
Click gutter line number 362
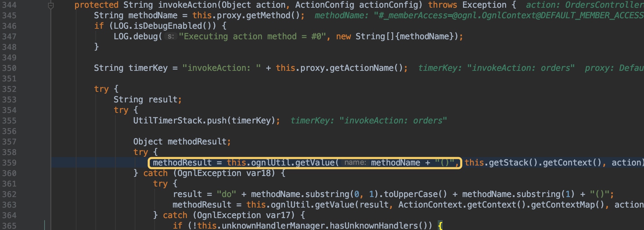[x=9, y=194]
